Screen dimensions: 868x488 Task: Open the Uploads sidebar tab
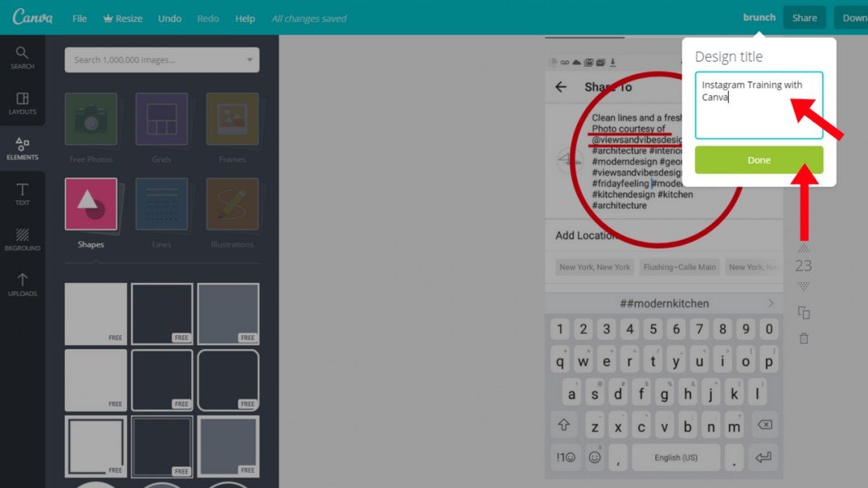click(23, 285)
